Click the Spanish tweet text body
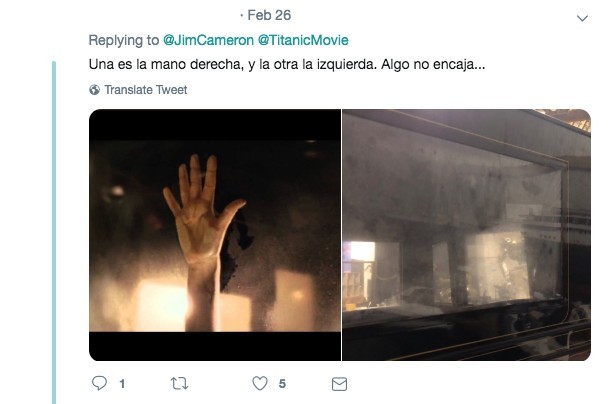The height and width of the screenshot is (404, 616). [x=287, y=64]
